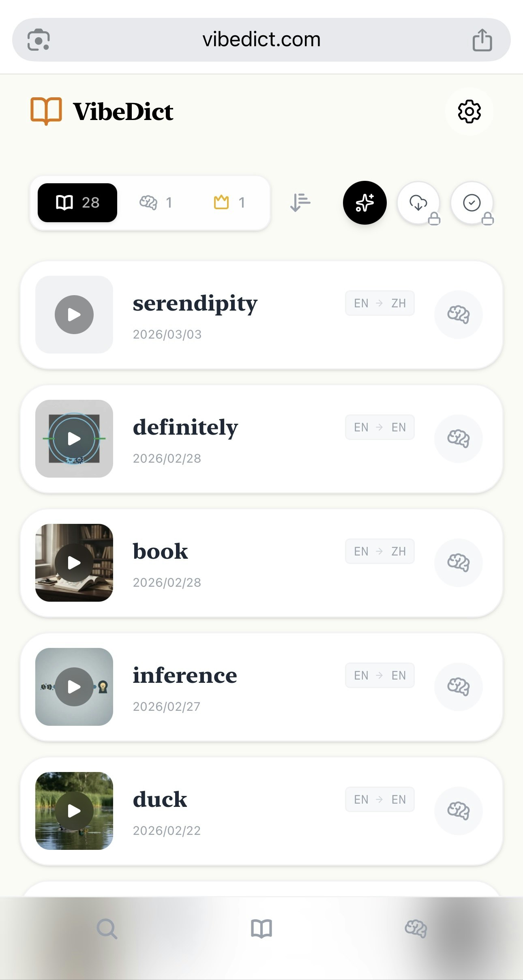Tap the VibeDict book logo
This screenshot has height=980, width=523.
coord(45,111)
